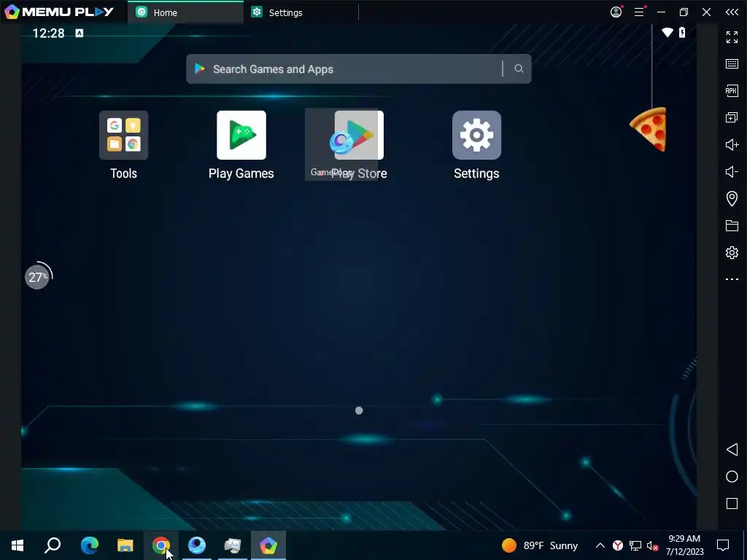Show more sidebar tools
The image size is (747, 560).
[x=732, y=279]
